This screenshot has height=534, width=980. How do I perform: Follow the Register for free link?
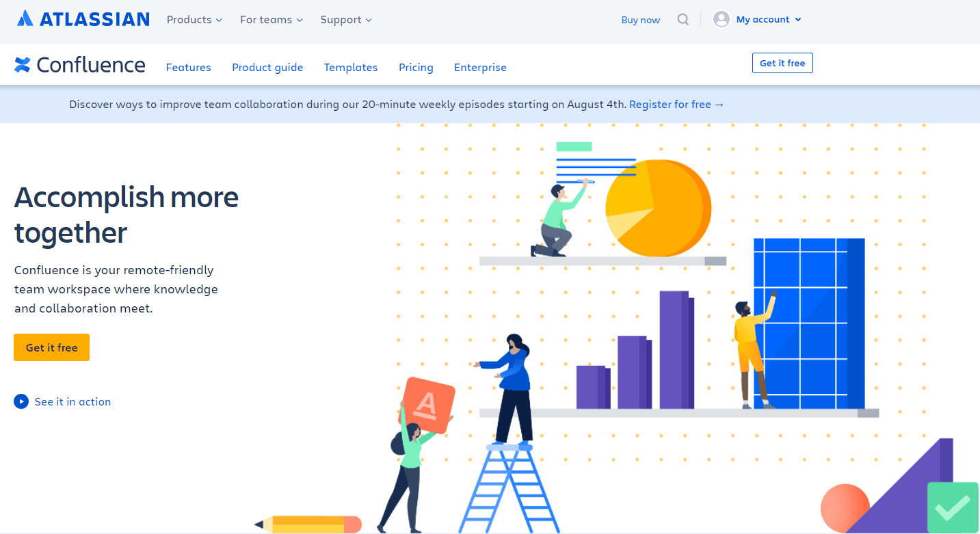[x=676, y=105]
